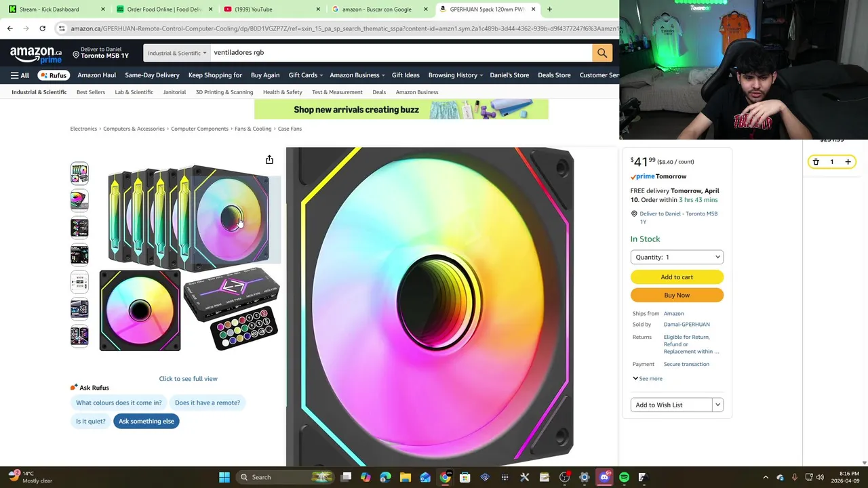Open File Explorer from the taskbar
The width and height of the screenshot is (868, 488).
coord(405,477)
